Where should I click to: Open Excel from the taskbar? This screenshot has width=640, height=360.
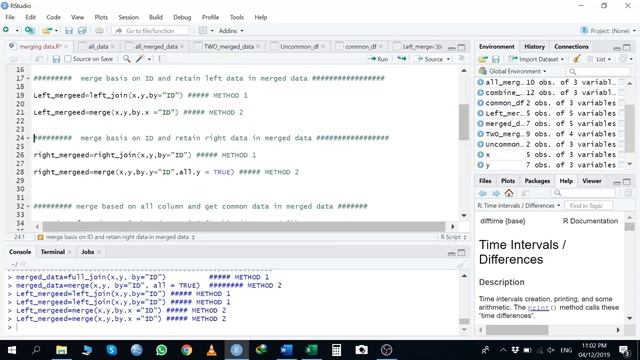[x=311, y=350]
